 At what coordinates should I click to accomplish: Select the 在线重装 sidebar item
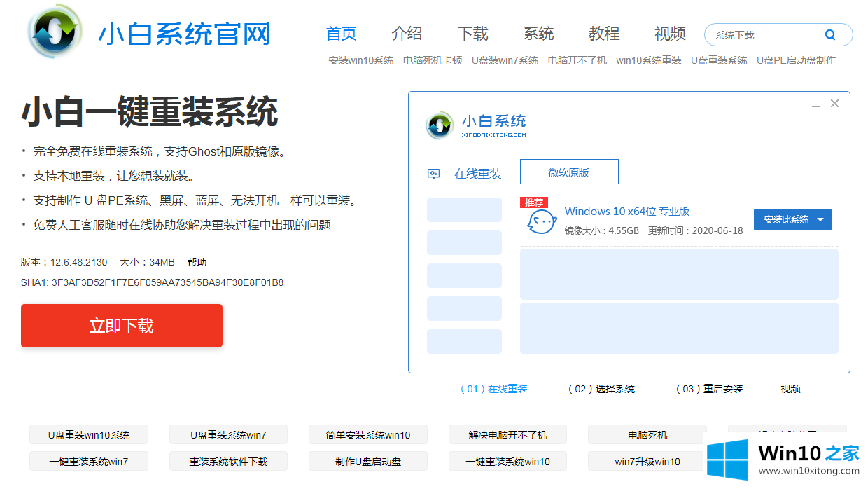pyautogui.click(x=478, y=174)
